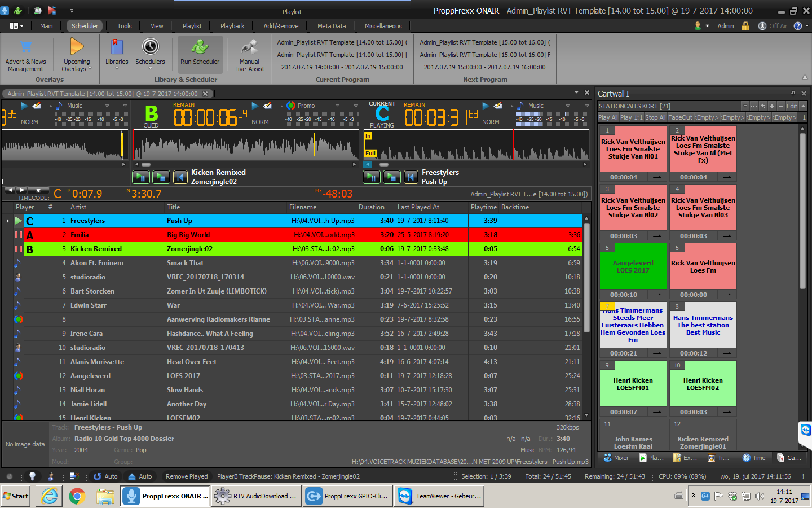Toggle first Auto mode button in status bar
Screen dimensions: 812x508
pyautogui.click(x=105, y=476)
